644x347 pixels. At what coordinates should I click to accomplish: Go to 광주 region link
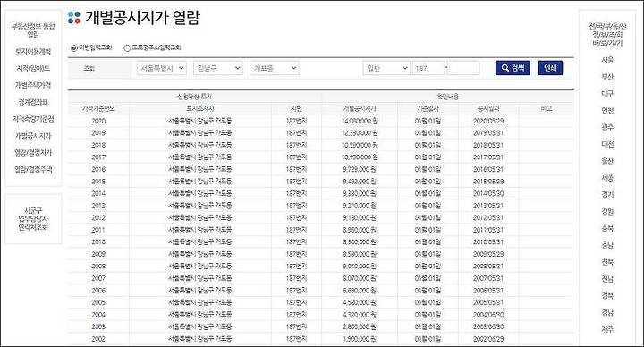click(x=607, y=127)
